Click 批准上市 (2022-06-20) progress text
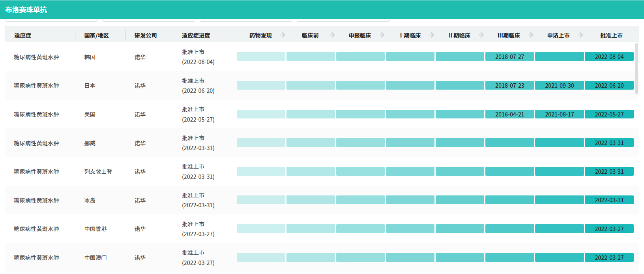644x274 pixels. coord(198,86)
